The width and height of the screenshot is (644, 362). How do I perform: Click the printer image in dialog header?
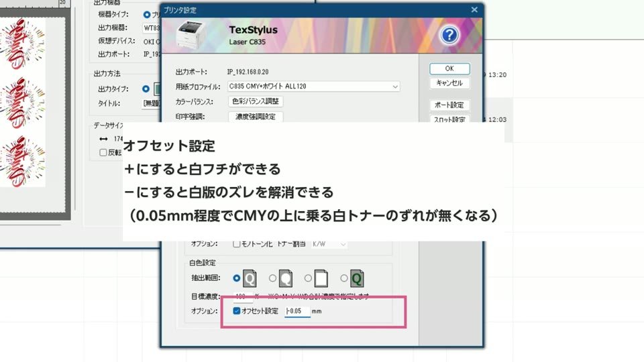click(x=193, y=34)
